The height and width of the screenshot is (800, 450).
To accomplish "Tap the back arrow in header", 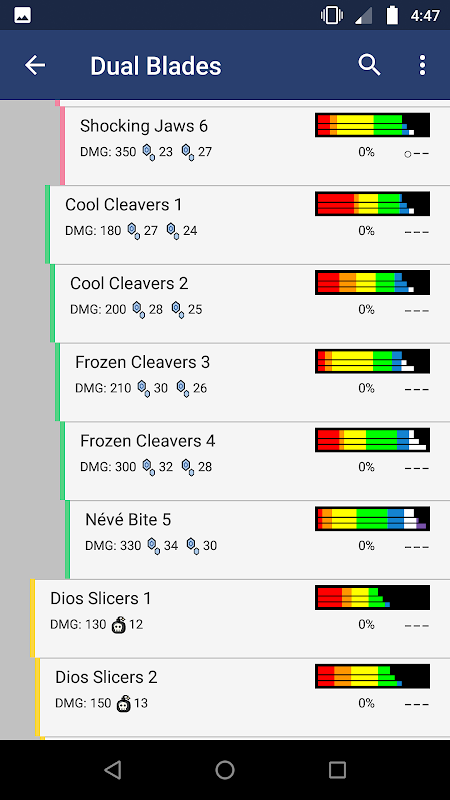I will point(35,65).
